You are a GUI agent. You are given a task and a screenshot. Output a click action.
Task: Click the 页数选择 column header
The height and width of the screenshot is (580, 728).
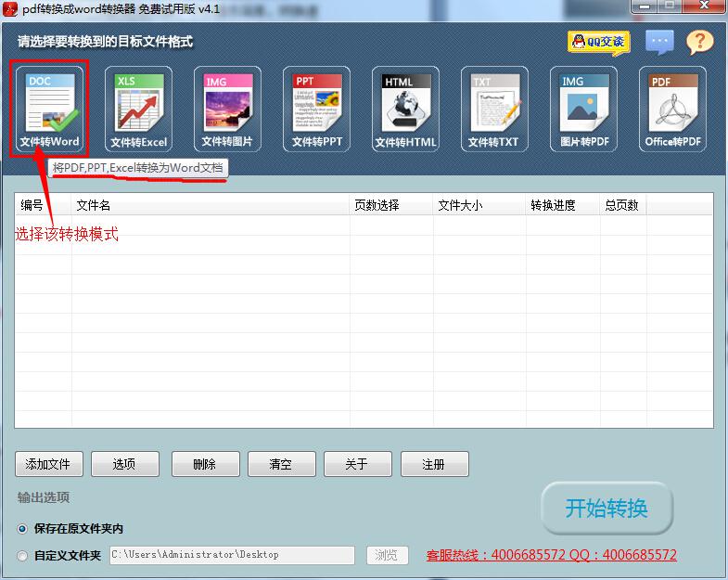(391, 205)
